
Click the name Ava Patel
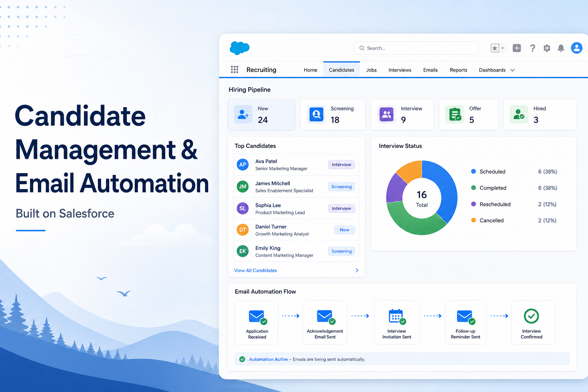266,161
